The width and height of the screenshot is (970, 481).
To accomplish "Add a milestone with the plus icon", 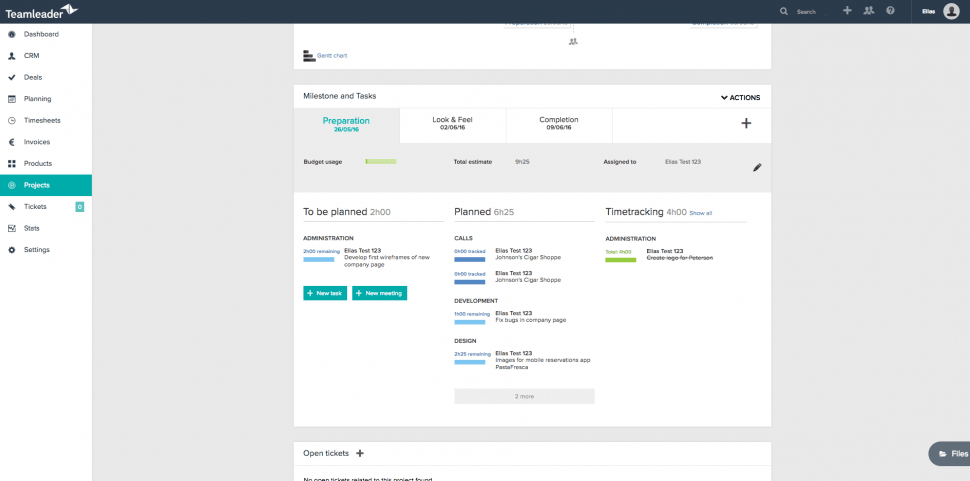I will pyautogui.click(x=746, y=123).
